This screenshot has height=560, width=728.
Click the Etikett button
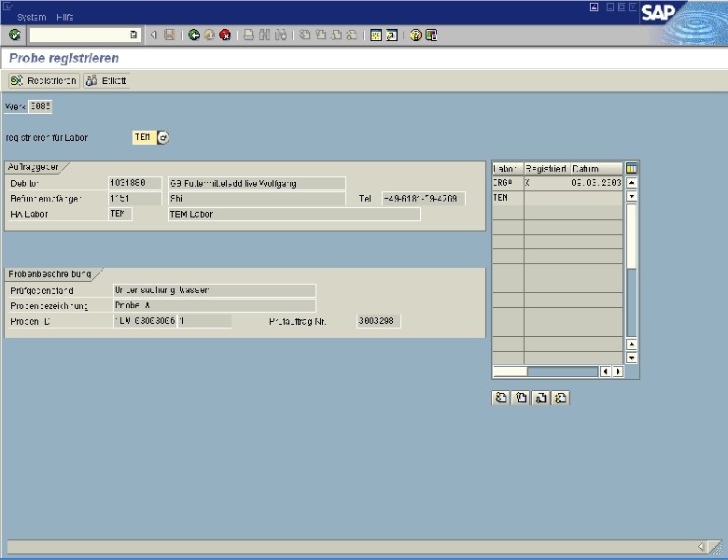[106, 81]
